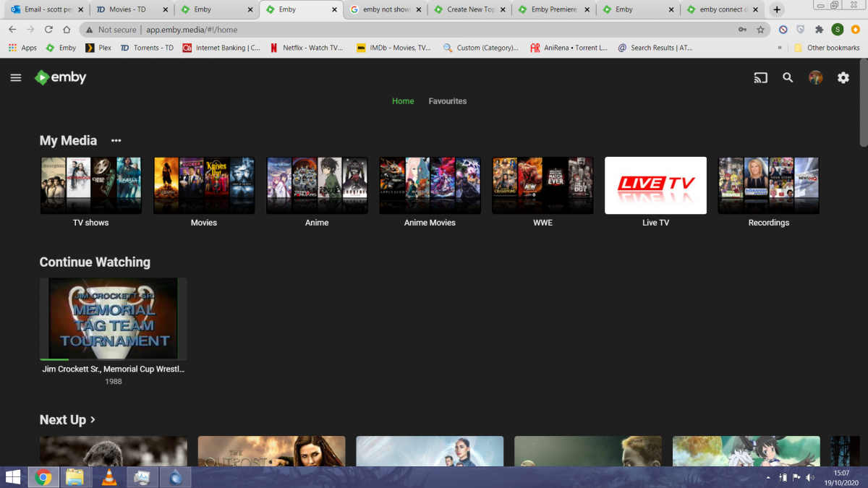Open the green S Chrome profile
The height and width of the screenshot is (488, 868).
pos(837,30)
